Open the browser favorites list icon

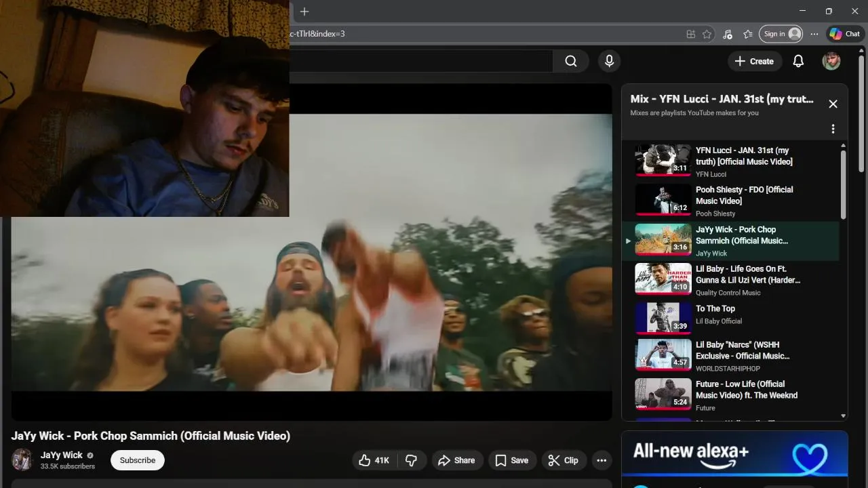(x=748, y=34)
